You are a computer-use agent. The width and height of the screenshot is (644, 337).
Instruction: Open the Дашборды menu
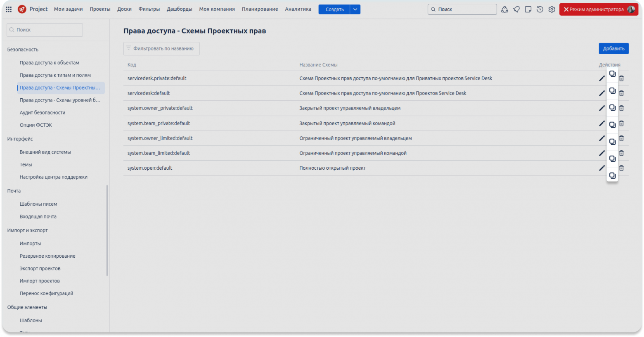(180, 9)
